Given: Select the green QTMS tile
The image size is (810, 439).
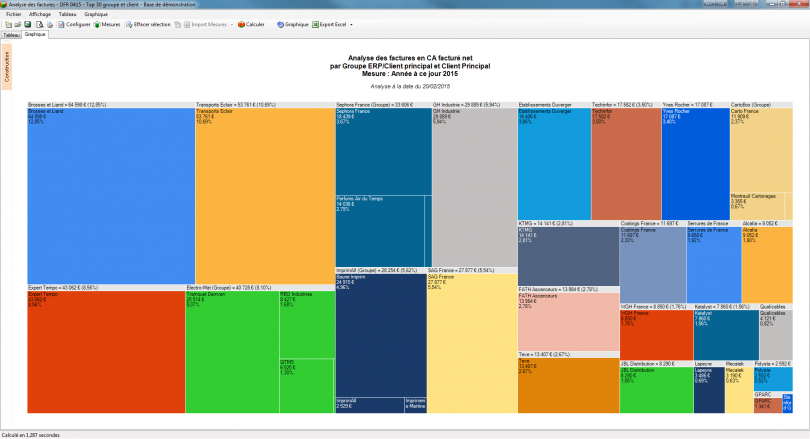Looking at the screenshot, I should pos(307,386).
